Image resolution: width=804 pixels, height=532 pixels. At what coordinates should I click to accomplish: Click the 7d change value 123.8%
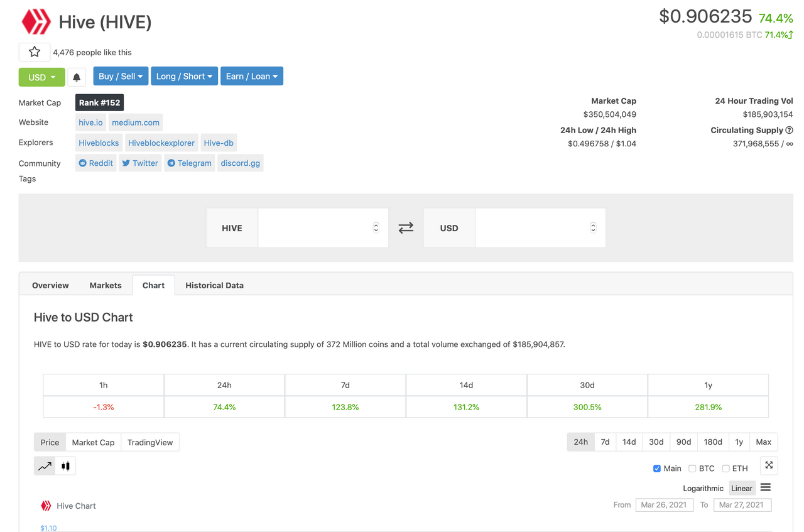coord(345,407)
